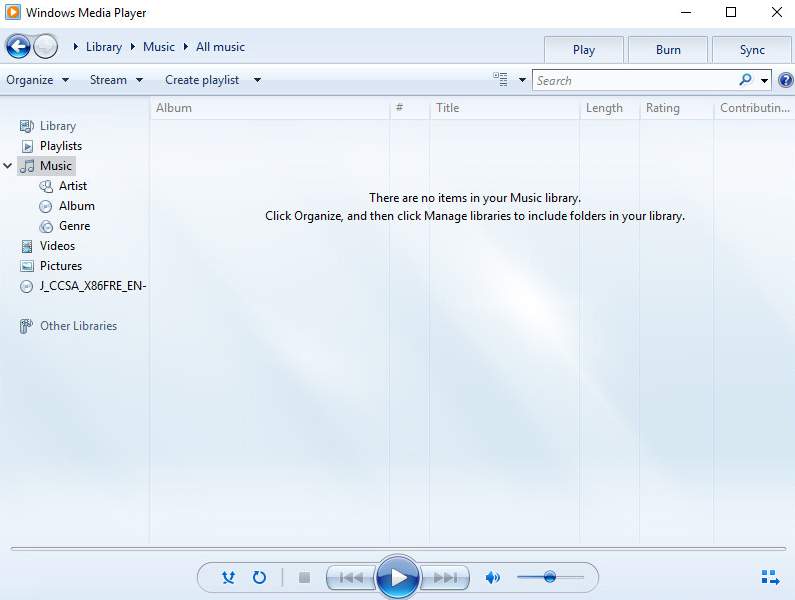
Task: Sort by the Album column header
Action: pyautogui.click(x=270, y=108)
